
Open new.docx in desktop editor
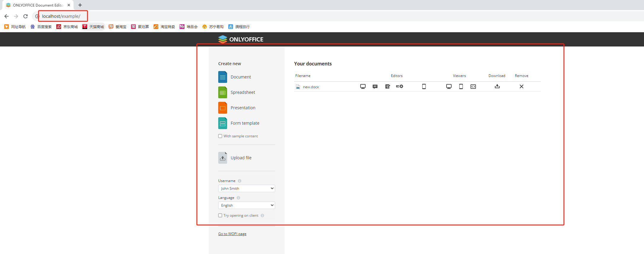[363, 86]
